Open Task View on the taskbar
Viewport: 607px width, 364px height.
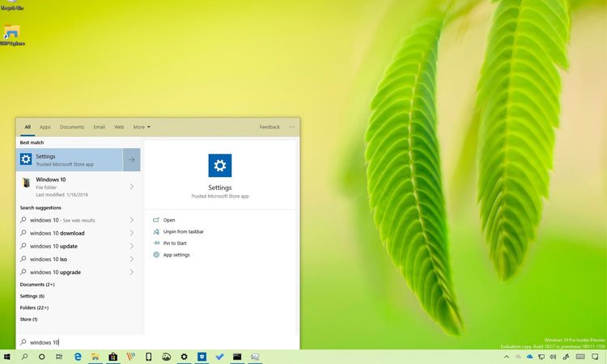click(x=60, y=357)
